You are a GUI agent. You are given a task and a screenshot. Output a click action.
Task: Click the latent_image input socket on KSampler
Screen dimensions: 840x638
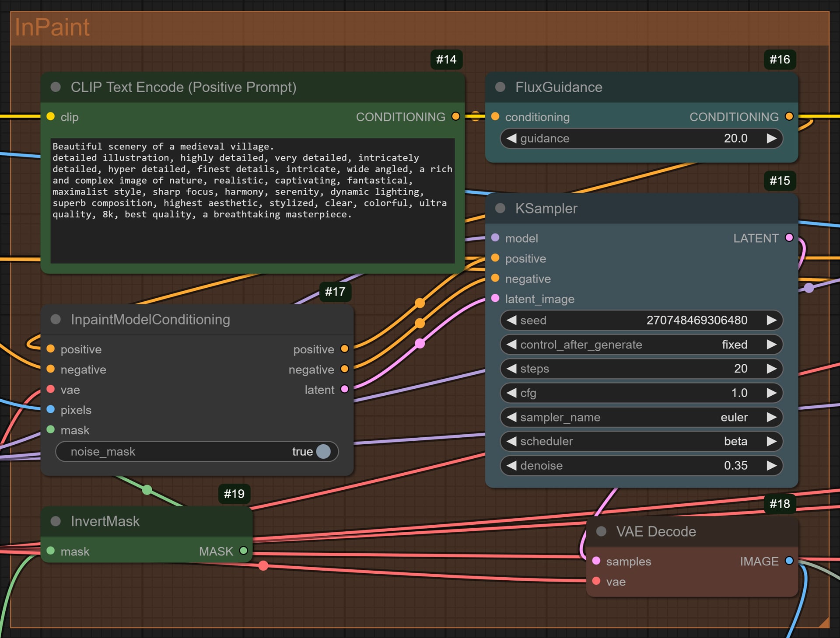[495, 298]
